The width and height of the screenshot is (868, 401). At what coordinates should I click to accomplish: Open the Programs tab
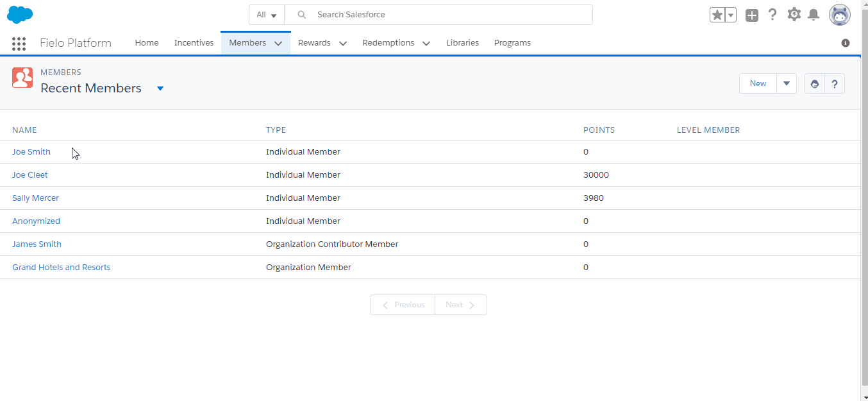pos(512,43)
